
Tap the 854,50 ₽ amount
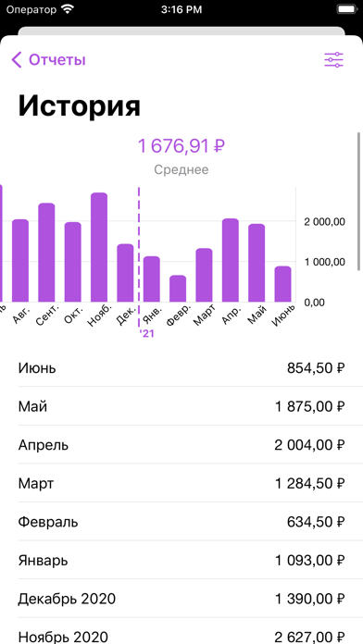[x=316, y=368]
